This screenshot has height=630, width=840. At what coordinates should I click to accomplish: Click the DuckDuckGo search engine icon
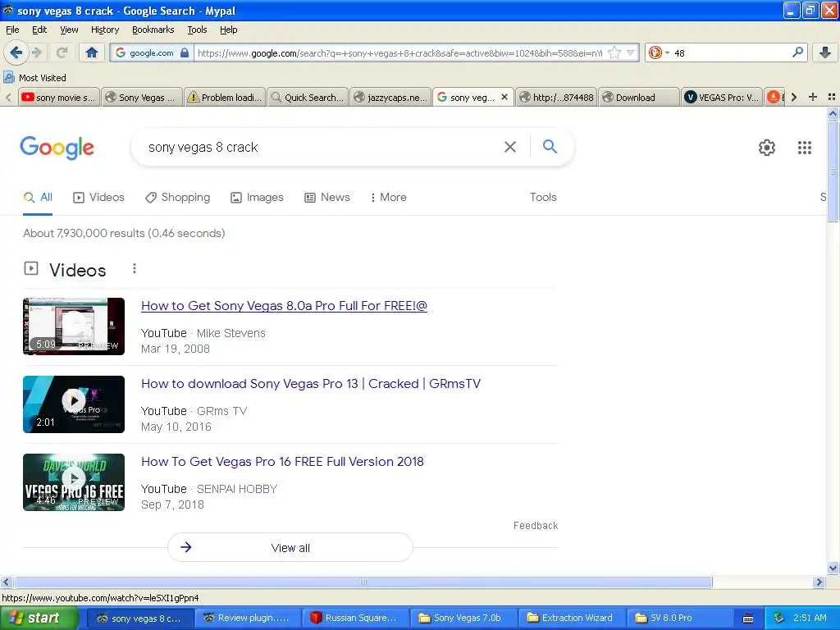(x=655, y=52)
